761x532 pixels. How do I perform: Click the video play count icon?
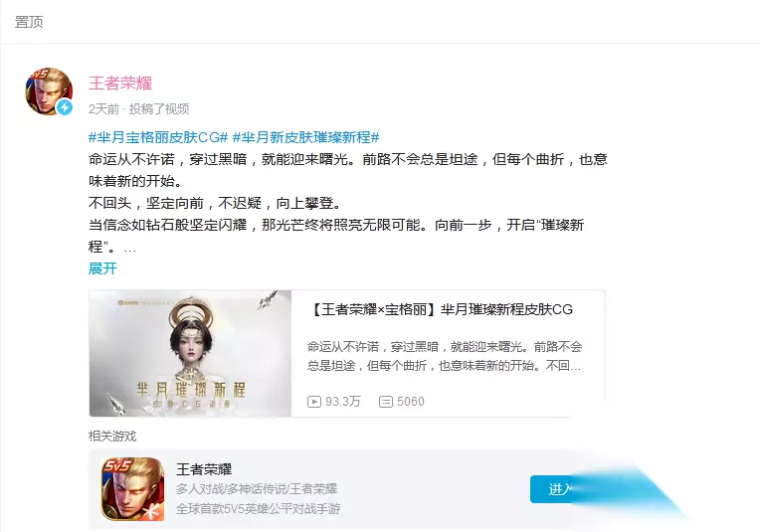coord(314,402)
